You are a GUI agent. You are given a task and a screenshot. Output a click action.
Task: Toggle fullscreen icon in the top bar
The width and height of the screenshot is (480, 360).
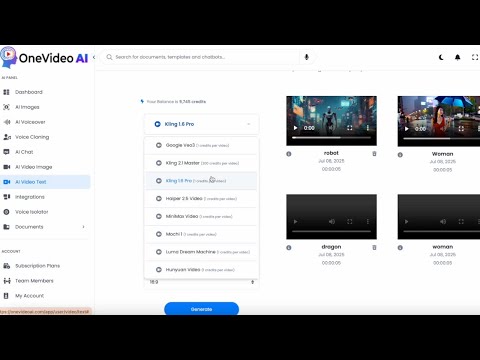click(475, 57)
